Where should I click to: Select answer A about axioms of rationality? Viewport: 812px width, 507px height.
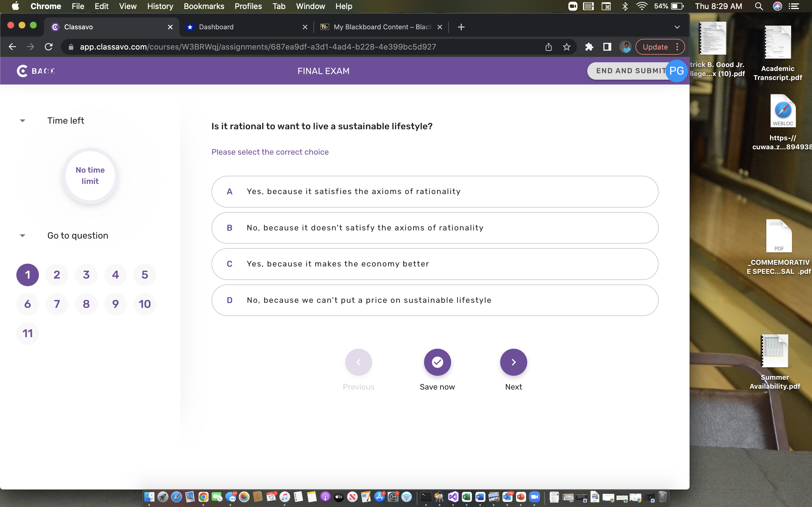click(x=434, y=192)
